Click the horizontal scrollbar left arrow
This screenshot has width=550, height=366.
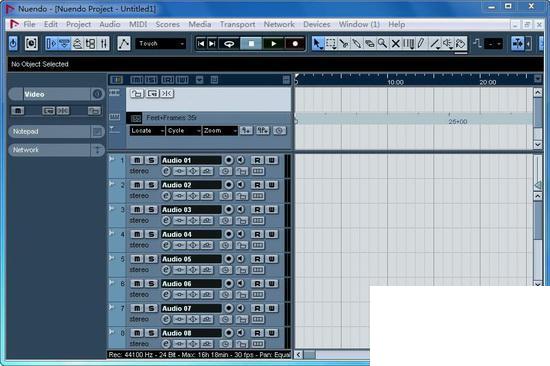pos(298,355)
